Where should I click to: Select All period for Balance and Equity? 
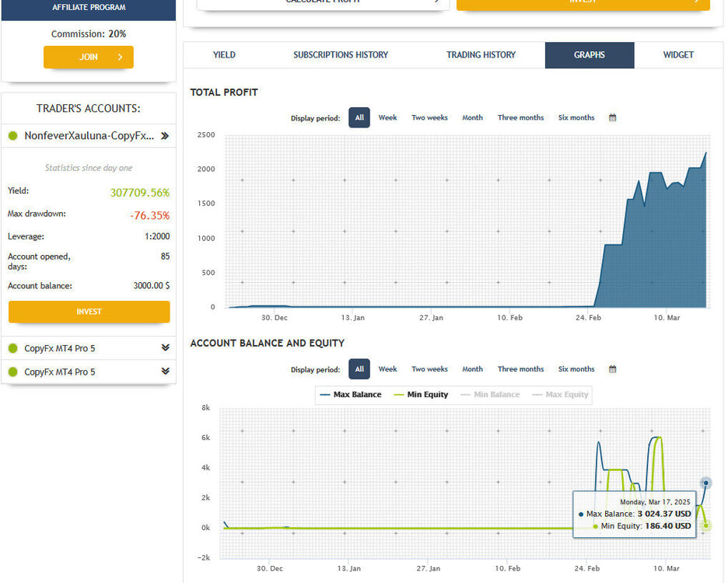tap(359, 369)
